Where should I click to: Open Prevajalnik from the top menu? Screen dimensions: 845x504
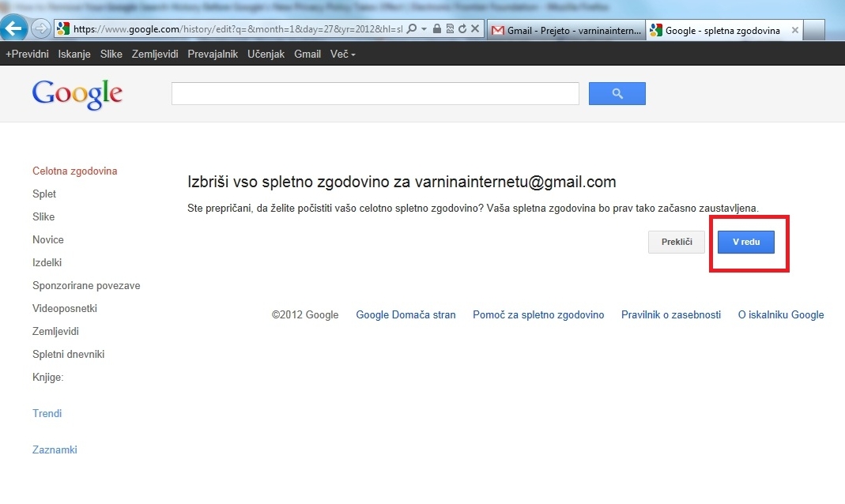coord(213,54)
